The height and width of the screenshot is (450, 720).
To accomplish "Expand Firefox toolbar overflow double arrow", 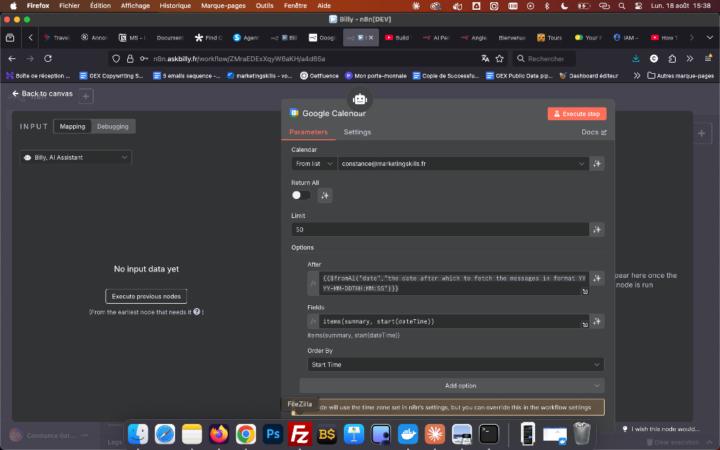I will (690, 59).
